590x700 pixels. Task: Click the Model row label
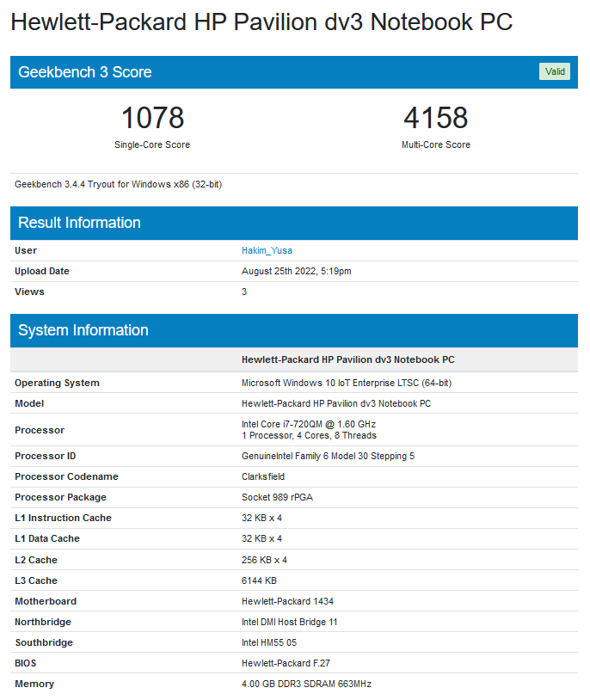[29, 403]
